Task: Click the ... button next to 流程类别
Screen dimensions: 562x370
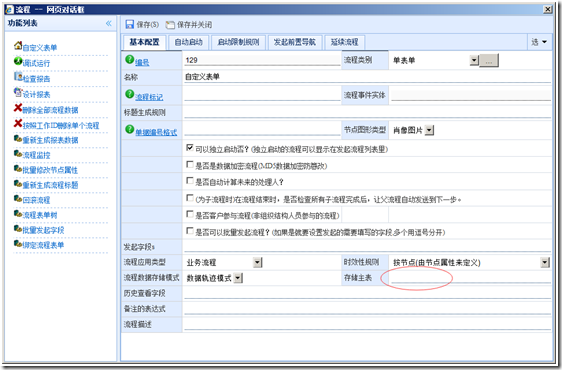Action: pyautogui.click(x=489, y=61)
